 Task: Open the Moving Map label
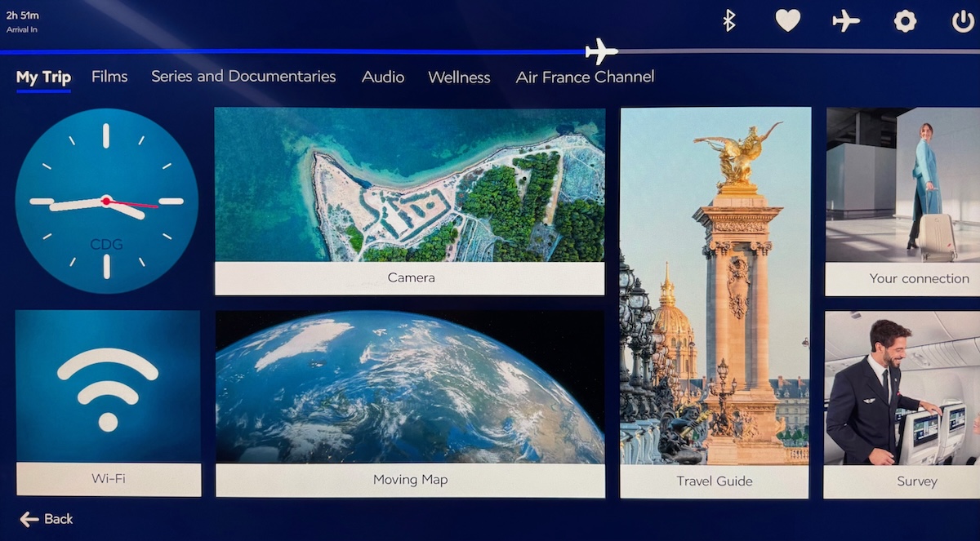[x=410, y=481]
